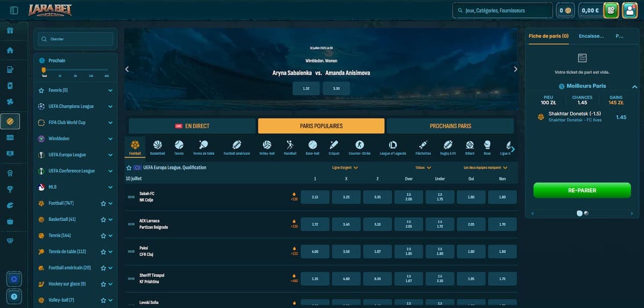This screenshot has width=644, height=308.
Task: Open the help question mark icon
Action: pyautogui.click(x=14, y=296)
